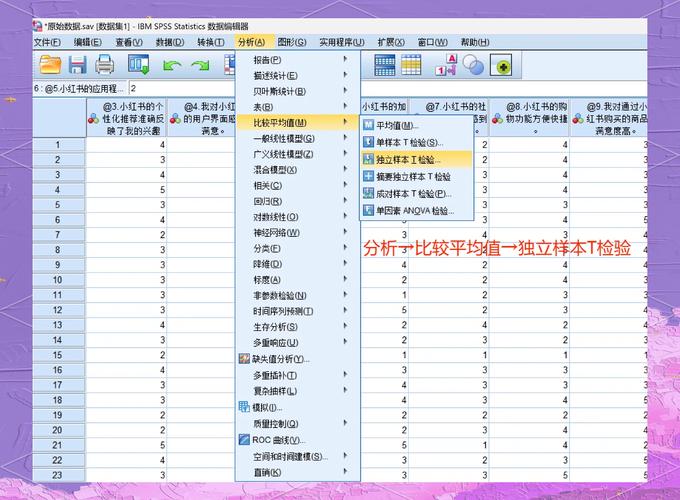680x500 pixels.
Task: Click the green plus toolbar icon
Action: (x=502, y=65)
